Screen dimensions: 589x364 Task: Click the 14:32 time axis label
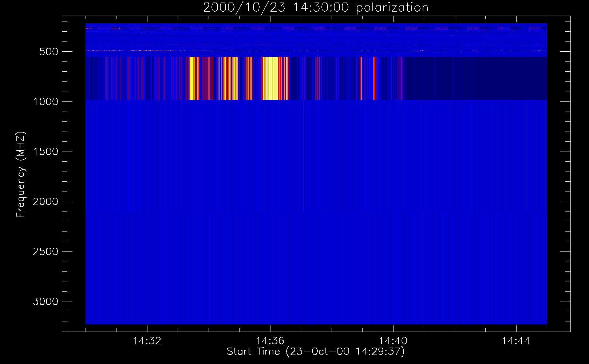pos(147,341)
